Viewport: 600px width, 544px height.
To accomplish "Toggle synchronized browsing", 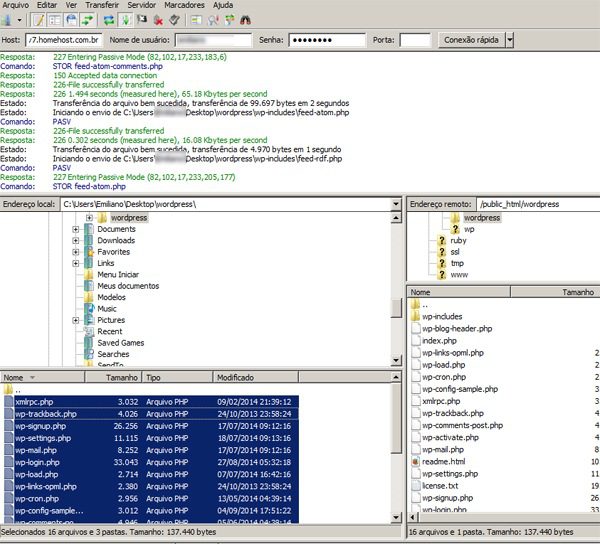I will point(229,20).
